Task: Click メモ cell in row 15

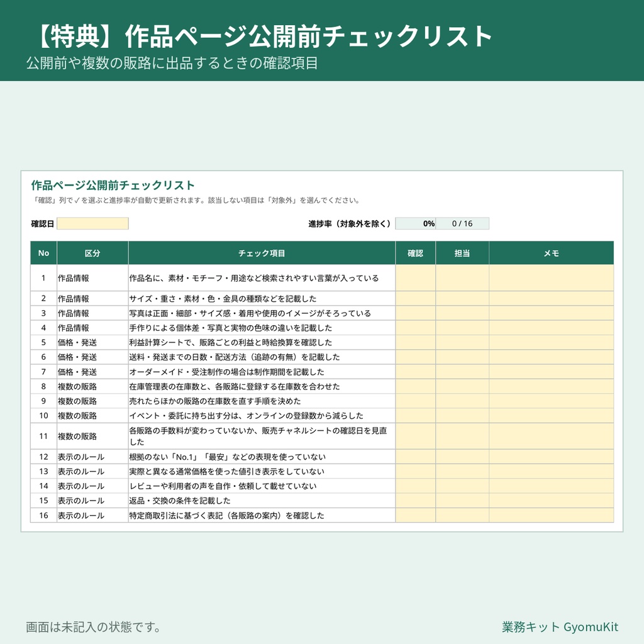Action: [551, 501]
